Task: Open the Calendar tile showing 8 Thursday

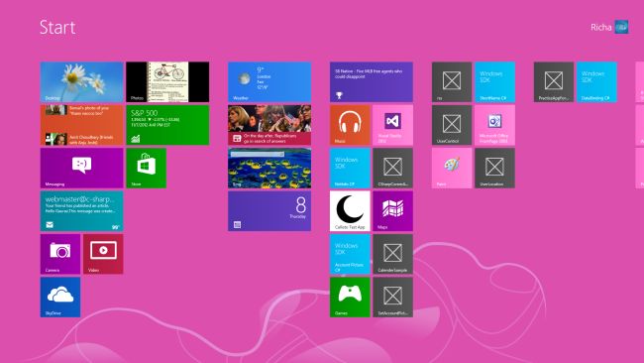Action: (269, 211)
